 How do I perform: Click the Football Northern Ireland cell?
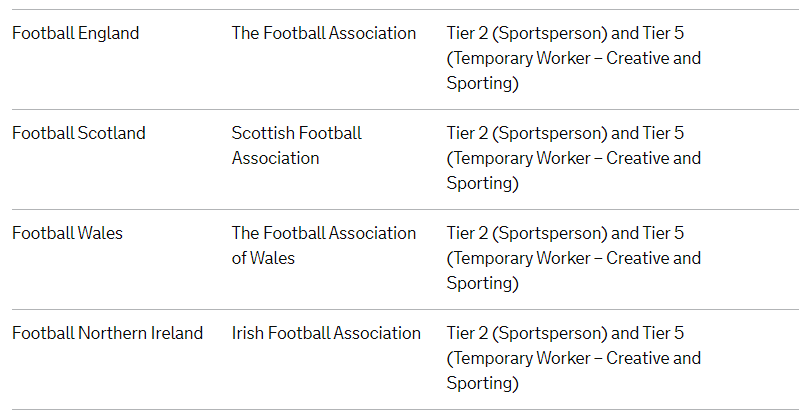(107, 333)
